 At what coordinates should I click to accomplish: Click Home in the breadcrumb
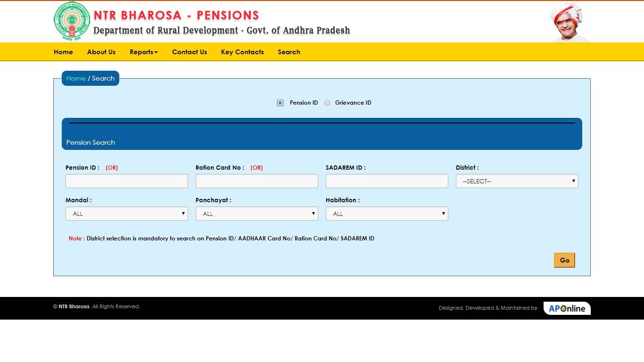click(76, 78)
